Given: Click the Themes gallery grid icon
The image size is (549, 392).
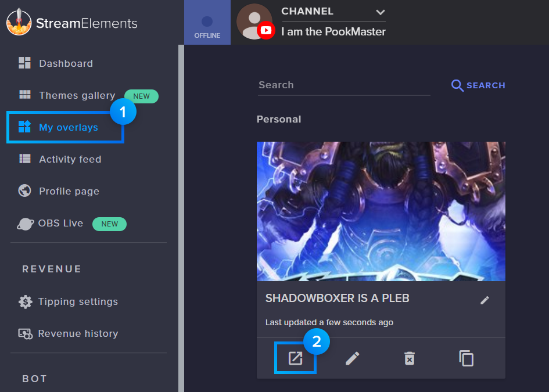Looking at the screenshot, I should pyautogui.click(x=24, y=95).
